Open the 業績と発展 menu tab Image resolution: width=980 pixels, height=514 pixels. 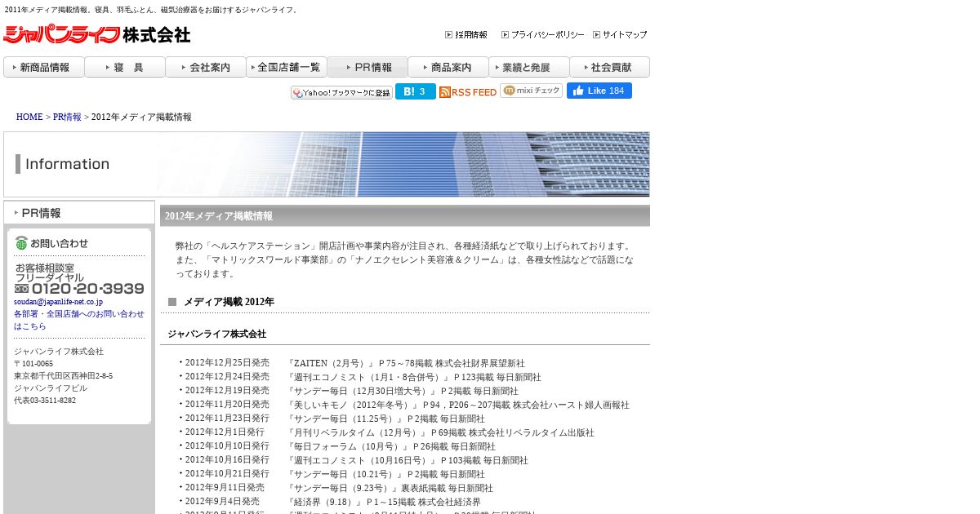pyautogui.click(x=528, y=67)
